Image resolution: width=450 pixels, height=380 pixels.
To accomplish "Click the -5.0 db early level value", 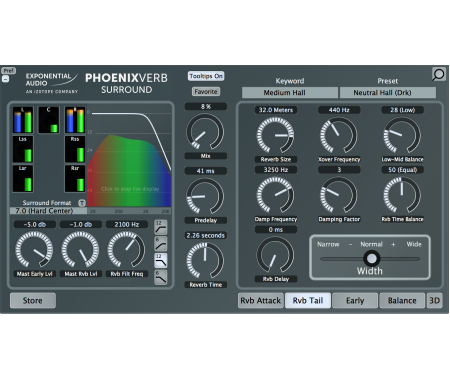I will click(35, 225).
